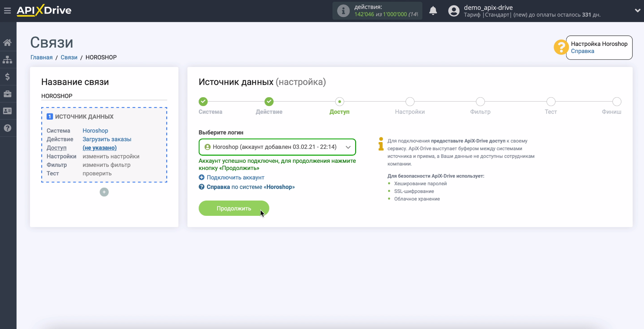Click the orange info icon beside access note

click(x=381, y=144)
